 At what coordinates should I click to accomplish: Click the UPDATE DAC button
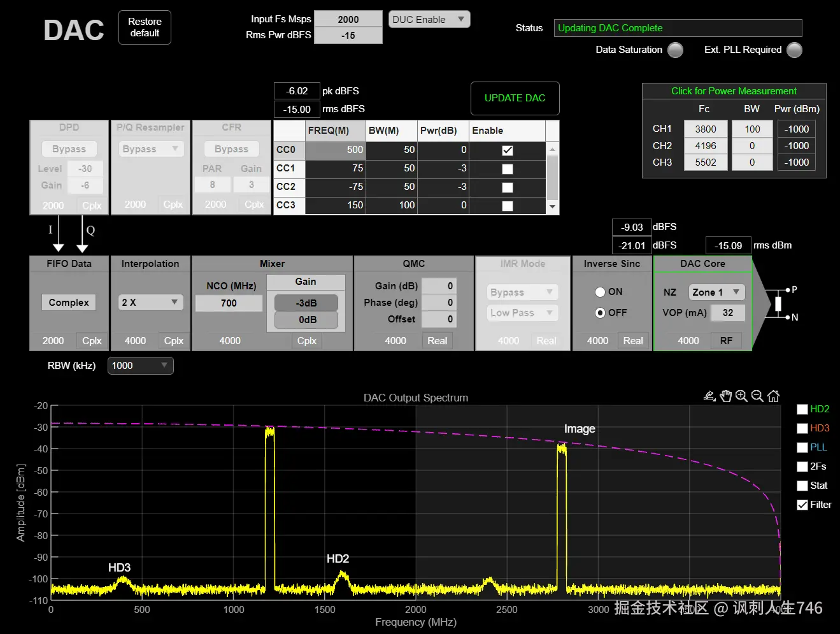(515, 98)
